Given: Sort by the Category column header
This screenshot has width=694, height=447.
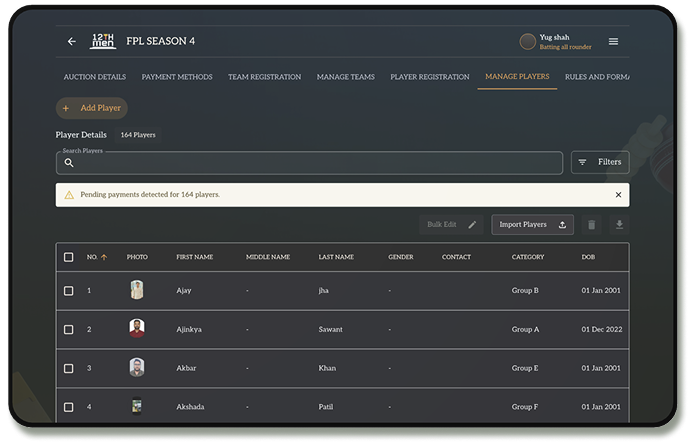Looking at the screenshot, I should [528, 257].
